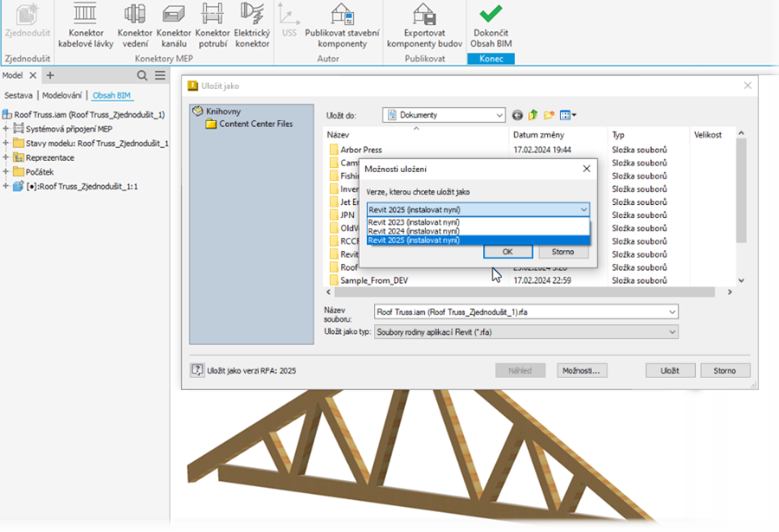Open the Název souboru dropdown arrow
Image resolution: width=779 pixels, height=532 pixels.
[x=672, y=312]
